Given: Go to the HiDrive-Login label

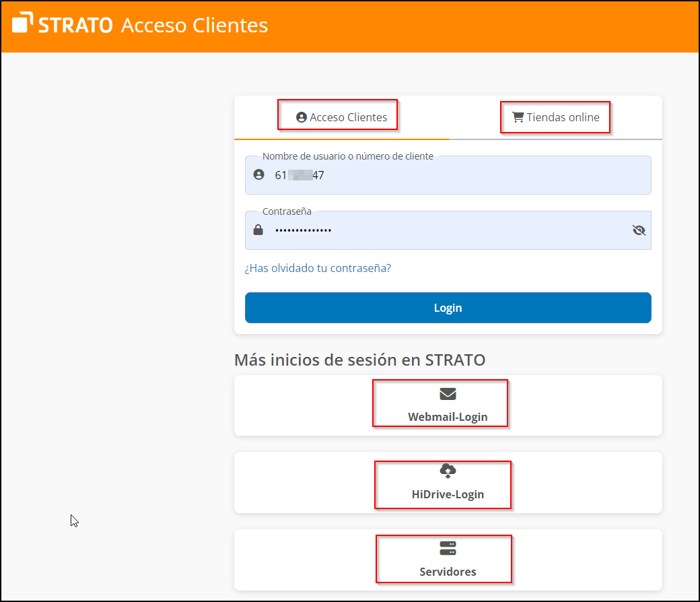Looking at the screenshot, I should pos(448,494).
